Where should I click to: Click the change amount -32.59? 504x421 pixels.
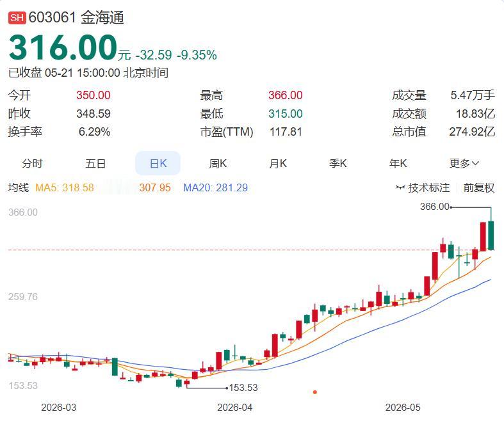coord(154,55)
